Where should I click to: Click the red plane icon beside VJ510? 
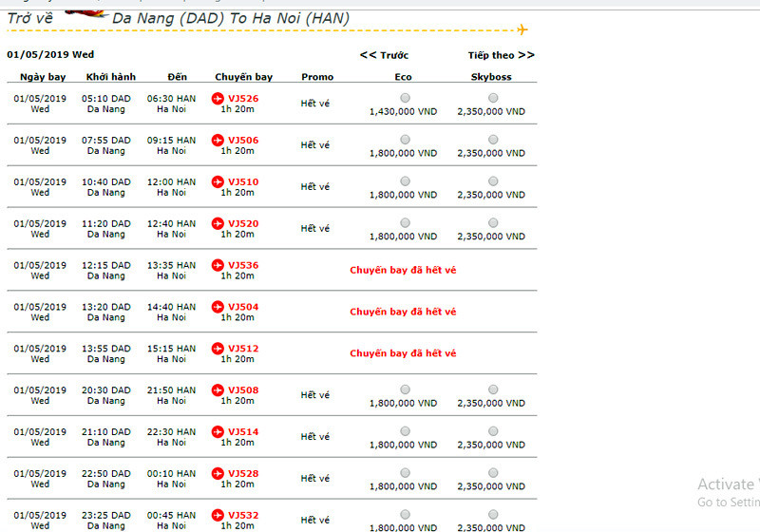(218, 181)
